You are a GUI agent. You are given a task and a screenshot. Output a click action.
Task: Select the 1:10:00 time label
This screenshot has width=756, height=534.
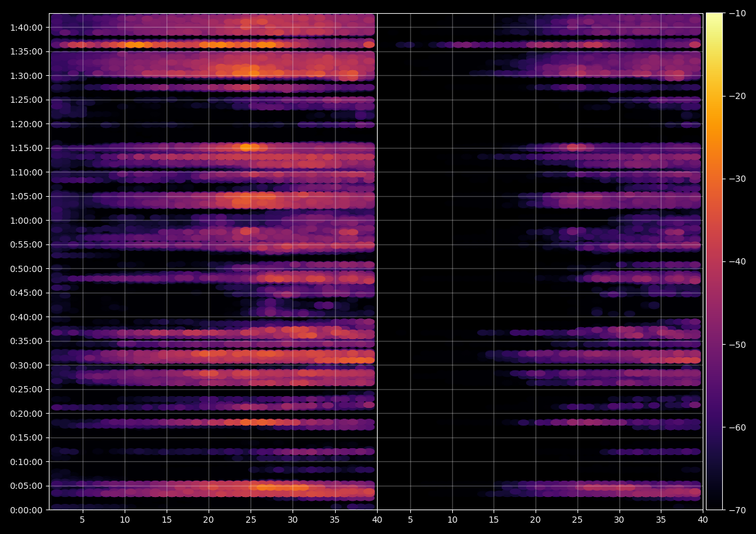click(26, 172)
